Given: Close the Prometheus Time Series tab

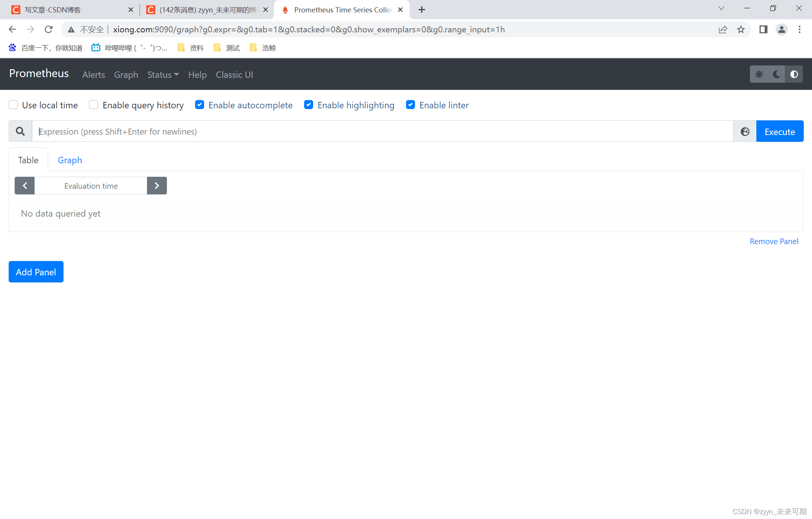Looking at the screenshot, I should pyautogui.click(x=400, y=10).
